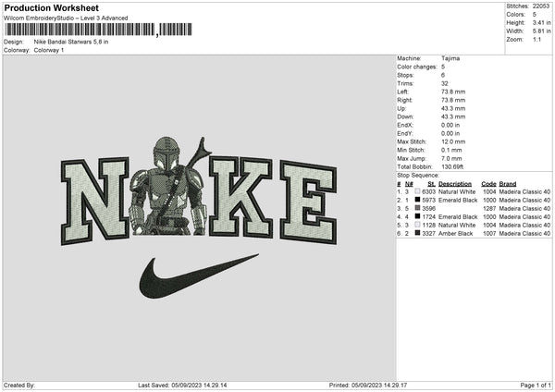
Task: Click the swatch beside 1724 Emerald Black
Action: (x=418, y=216)
